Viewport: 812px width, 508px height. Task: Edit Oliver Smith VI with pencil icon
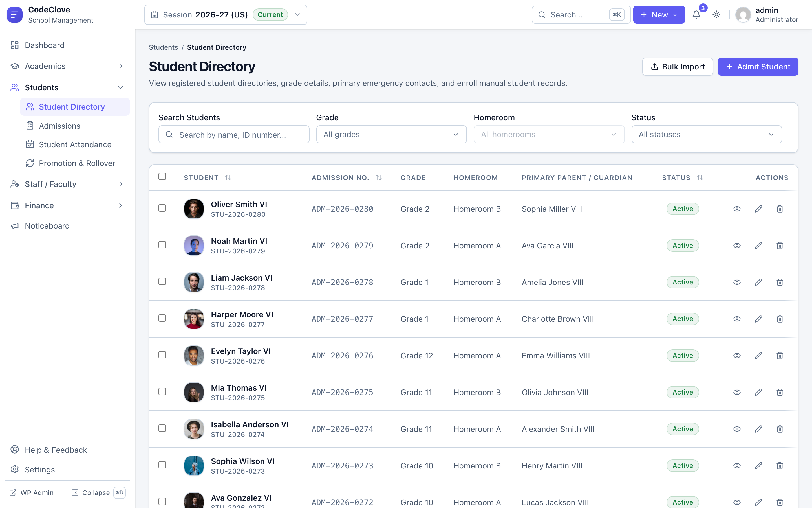[758, 209]
